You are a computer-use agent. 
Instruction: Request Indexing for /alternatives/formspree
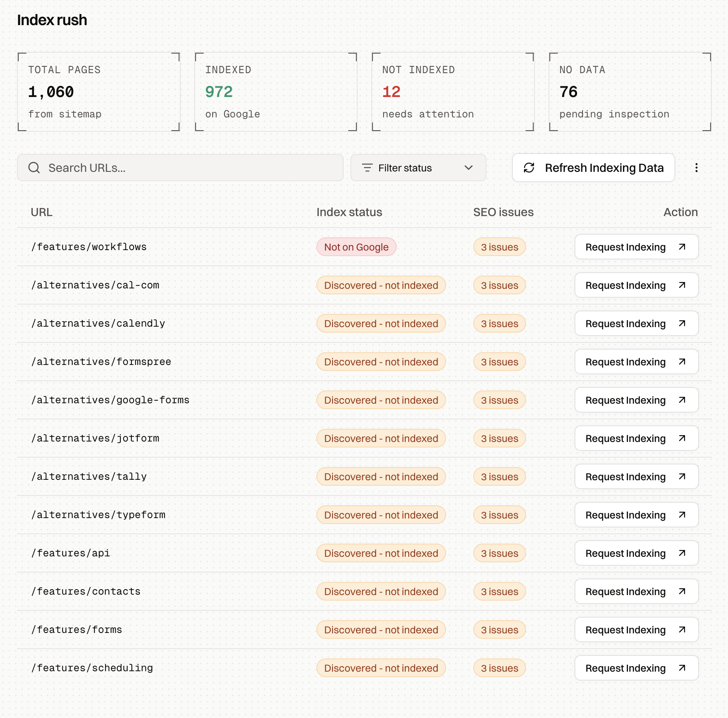tap(637, 362)
